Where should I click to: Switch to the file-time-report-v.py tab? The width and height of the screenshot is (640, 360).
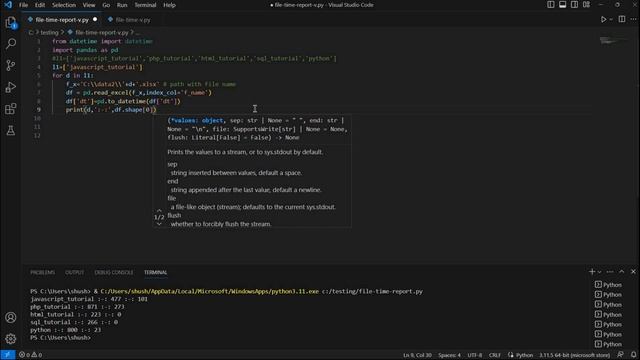(x=62, y=20)
